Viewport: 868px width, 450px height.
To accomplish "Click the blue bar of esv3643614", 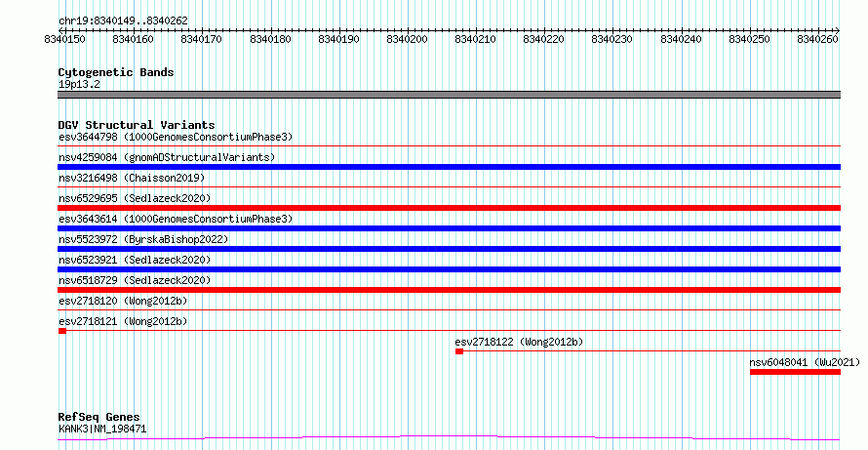I will [449, 228].
